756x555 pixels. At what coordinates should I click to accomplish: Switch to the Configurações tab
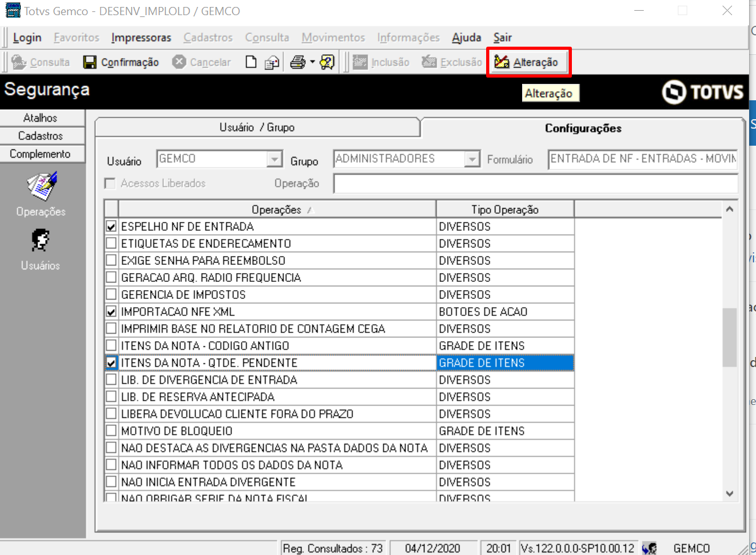[583, 128]
